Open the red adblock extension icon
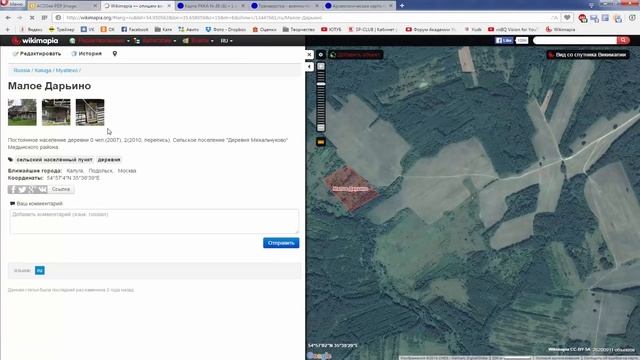This screenshot has width=640, height=360. [x=582, y=18]
